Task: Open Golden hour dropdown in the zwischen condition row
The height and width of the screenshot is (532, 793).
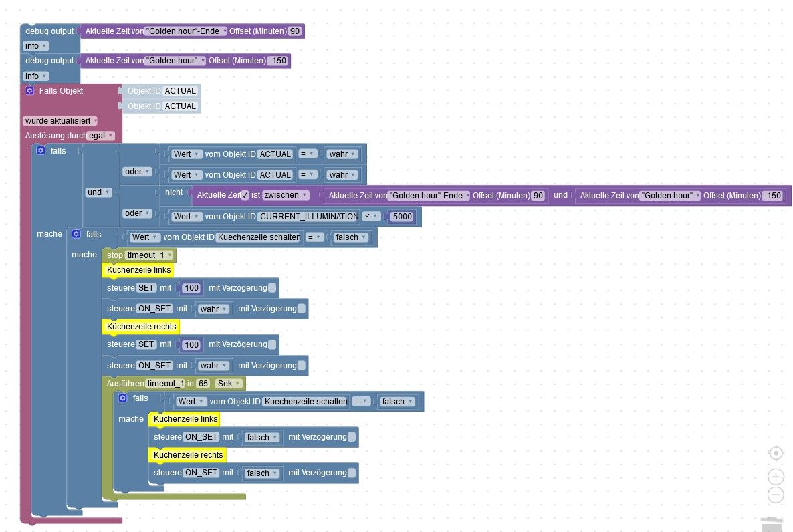Action: pyautogui.click(x=669, y=196)
